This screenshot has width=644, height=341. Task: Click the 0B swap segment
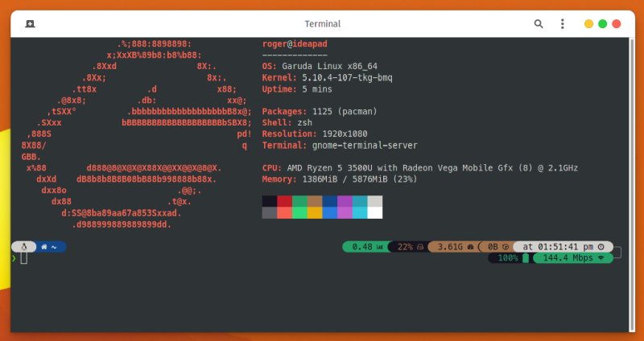tap(497, 247)
